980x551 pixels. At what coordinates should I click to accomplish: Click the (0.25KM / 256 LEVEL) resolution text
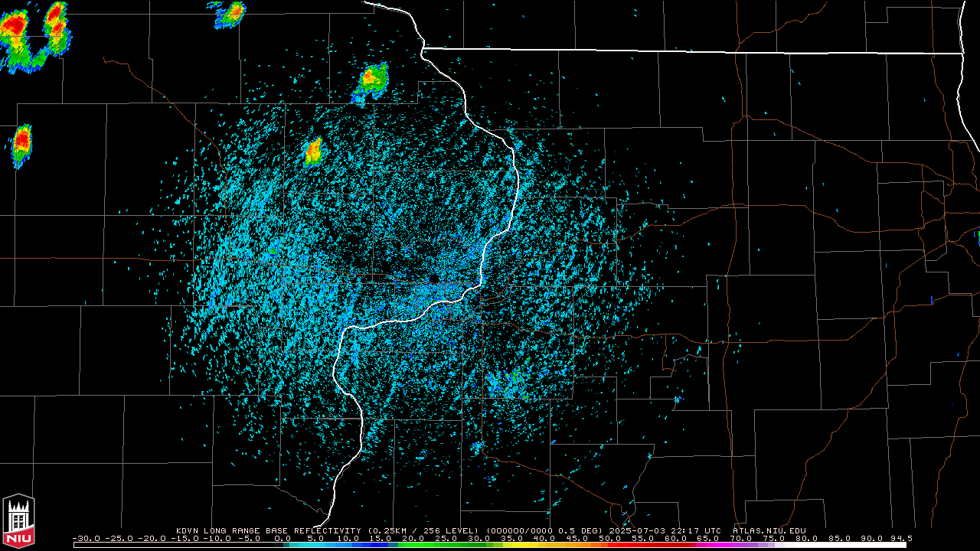click(x=423, y=530)
